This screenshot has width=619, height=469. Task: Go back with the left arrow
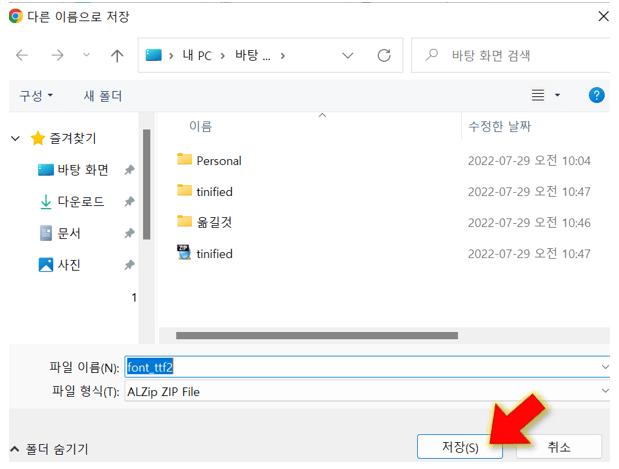pos(22,55)
